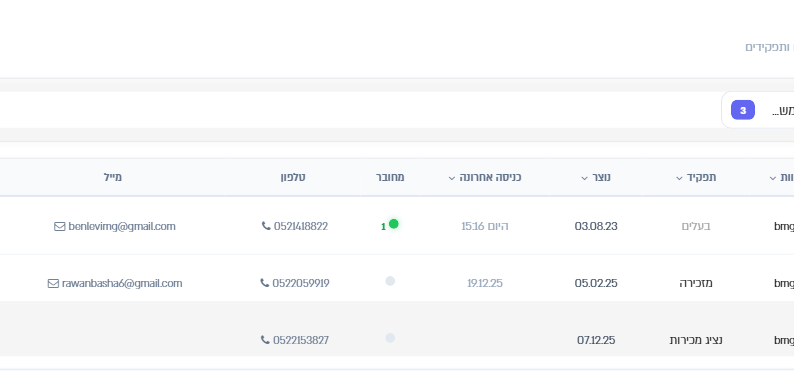The width and height of the screenshot is (794, 371).
Task: Click role cell נציג מכירות
Action: click(x=696, y=340)
